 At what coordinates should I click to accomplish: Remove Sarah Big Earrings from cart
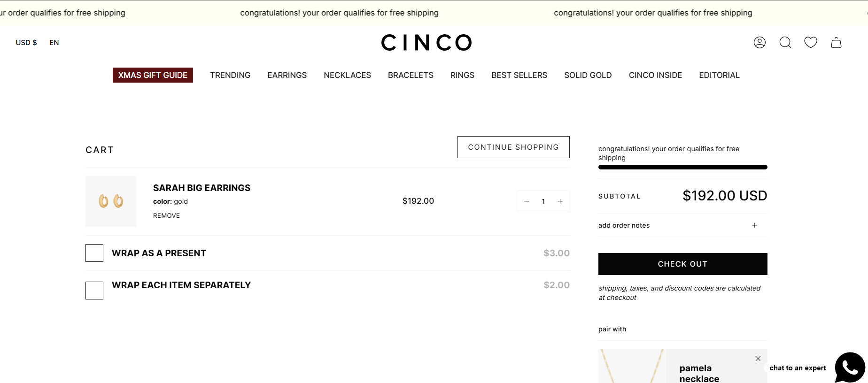tap(166, 216)
